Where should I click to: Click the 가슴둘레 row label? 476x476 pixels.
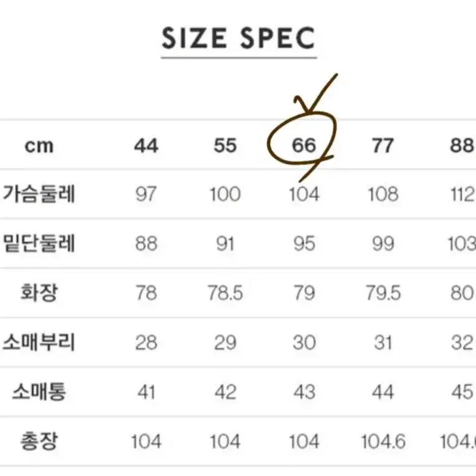click(x=39, y=194)
